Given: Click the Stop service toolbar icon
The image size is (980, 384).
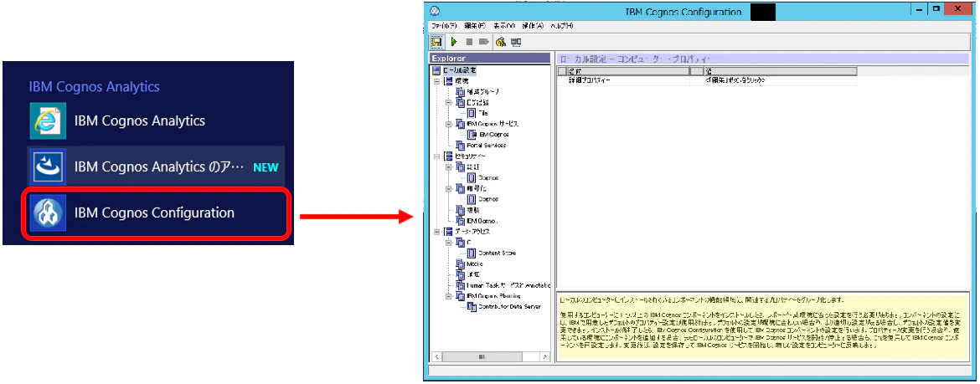Looking at the screenshot, I should (469, 42).
